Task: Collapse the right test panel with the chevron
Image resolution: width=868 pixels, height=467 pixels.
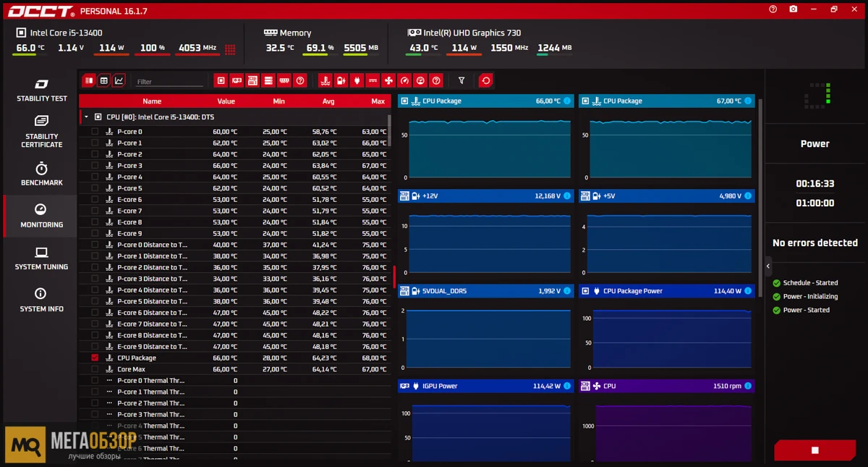Action: pyautogui.click(x=768, y=266)
